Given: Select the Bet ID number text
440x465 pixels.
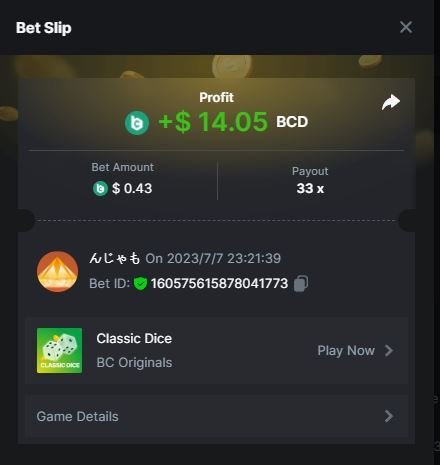Looking at the screenshot, I should click(219, 284).
